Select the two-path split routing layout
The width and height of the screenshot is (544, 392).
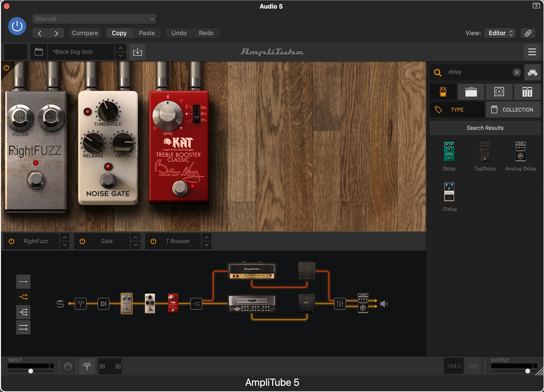coord(23,297)
